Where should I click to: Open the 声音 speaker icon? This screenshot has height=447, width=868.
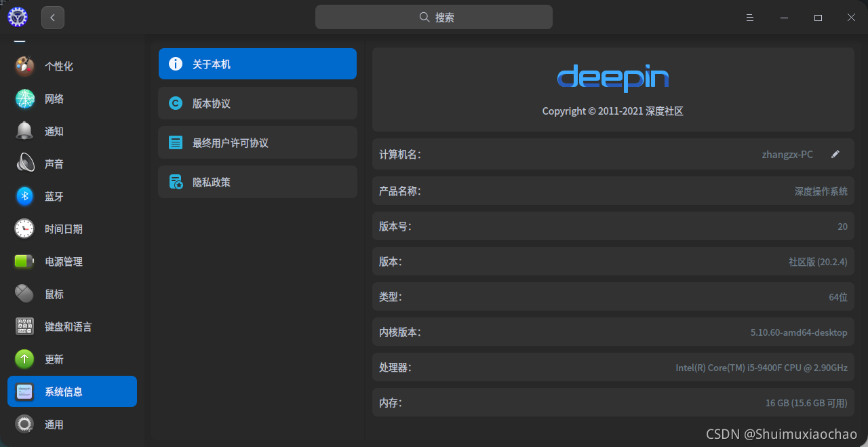tap(25, 164)
